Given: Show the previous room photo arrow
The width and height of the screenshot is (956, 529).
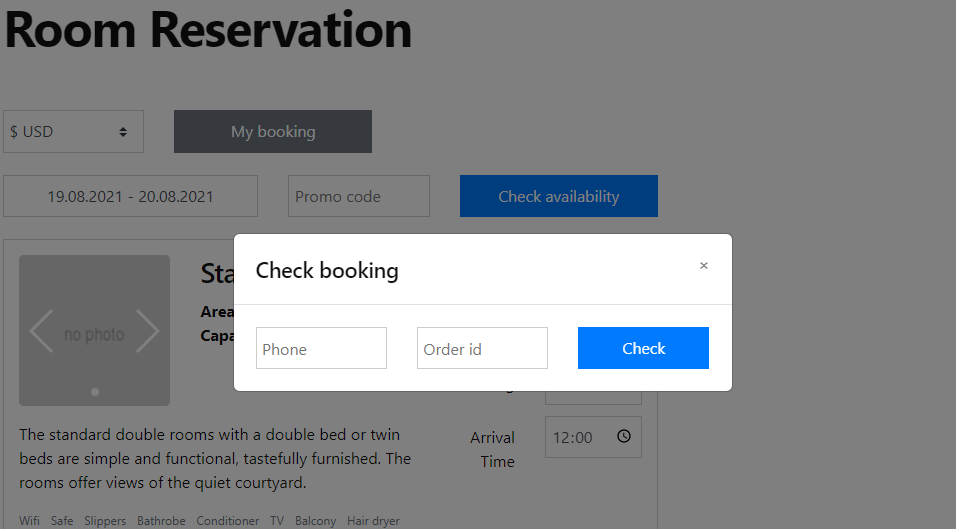Looking at the screenshot, I should (41, 331).
